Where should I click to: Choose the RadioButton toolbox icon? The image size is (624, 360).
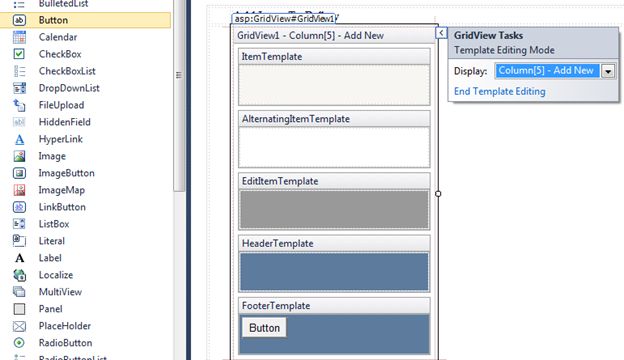pos(19,343)
